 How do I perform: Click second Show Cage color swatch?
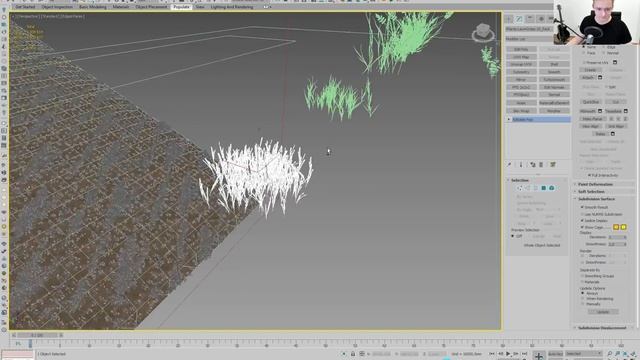tap(623, 227)
